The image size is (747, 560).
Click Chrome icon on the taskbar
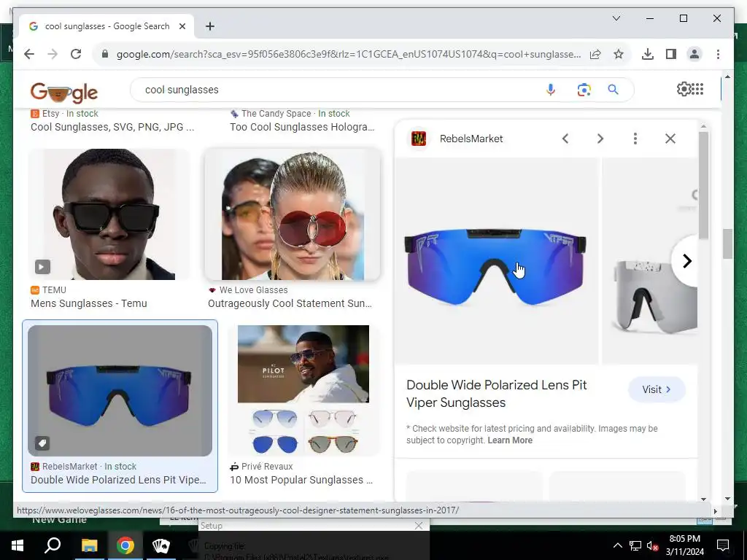coord(125,545)
